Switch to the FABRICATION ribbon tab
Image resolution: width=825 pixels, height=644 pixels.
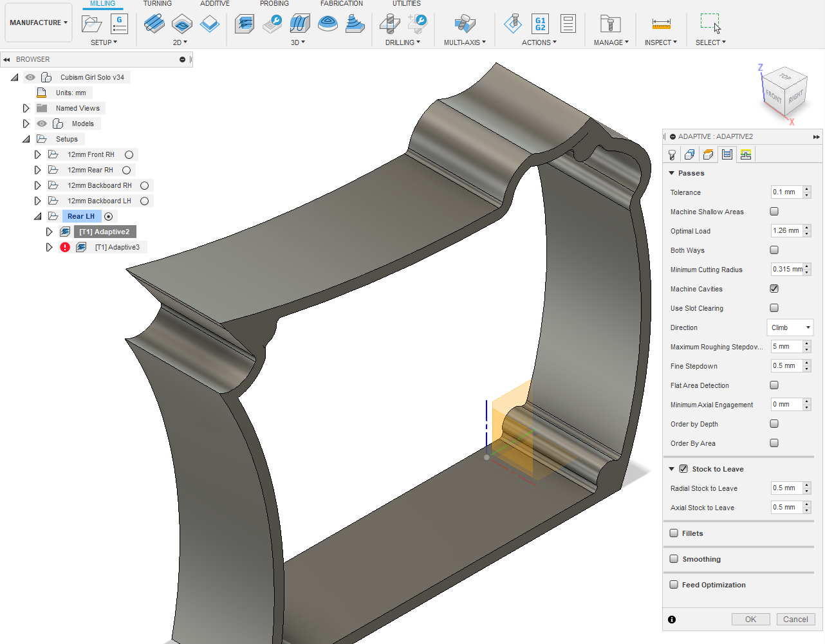(342, 4)
